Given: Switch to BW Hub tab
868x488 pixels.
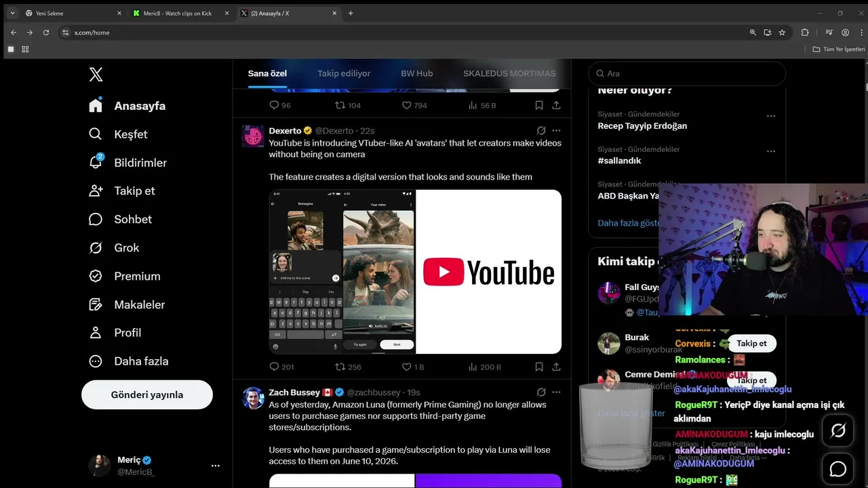Looking at the screenshot, I should click(x=416, y=73).
